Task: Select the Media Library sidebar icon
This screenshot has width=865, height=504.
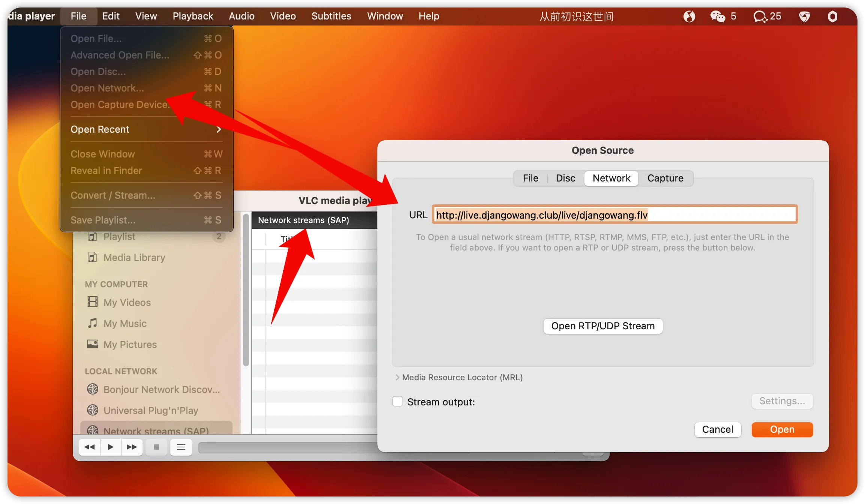Action: [x=92, y=257]
